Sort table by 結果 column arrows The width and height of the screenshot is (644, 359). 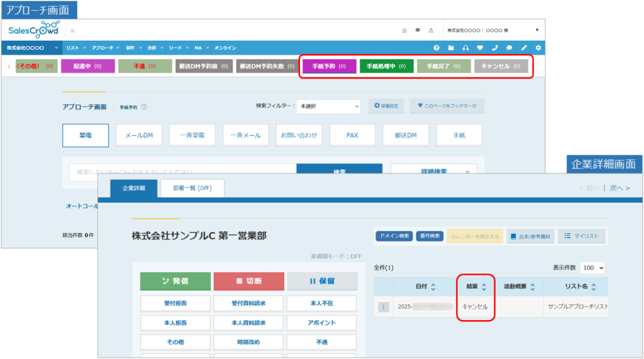[x=484, y=287]
